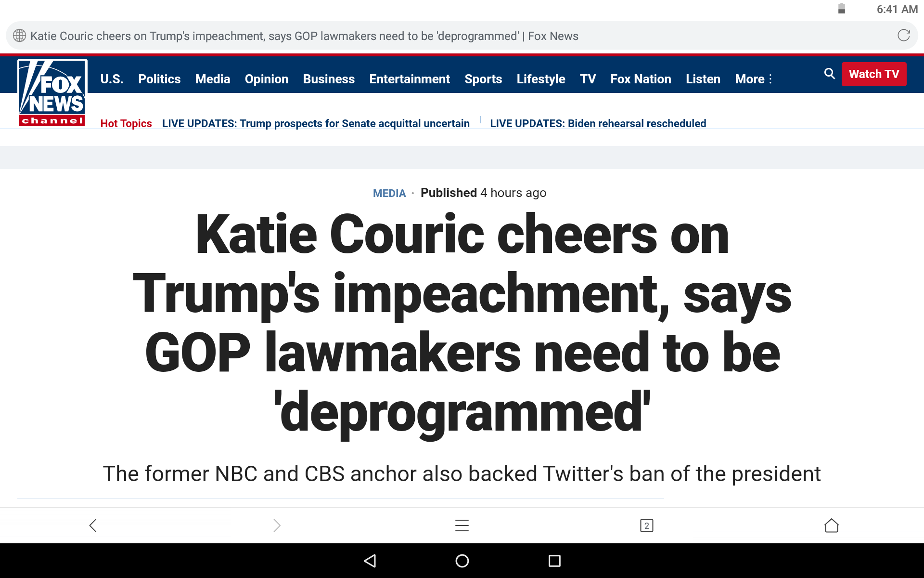Open the Politics section
Viewport: 924px width, 578px height.
pyautogui.click(x=159, y=79)
